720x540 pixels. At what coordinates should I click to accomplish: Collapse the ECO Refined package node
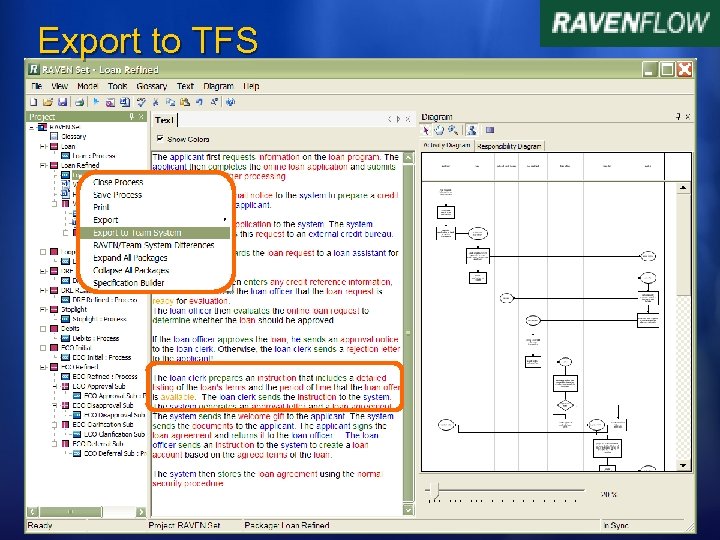pos(43,367)
